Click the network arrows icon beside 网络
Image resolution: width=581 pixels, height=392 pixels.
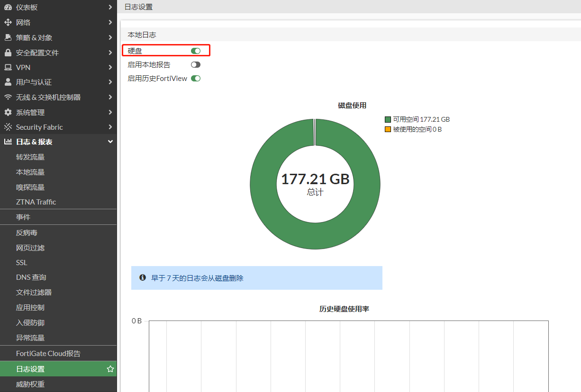coord(8,22)
